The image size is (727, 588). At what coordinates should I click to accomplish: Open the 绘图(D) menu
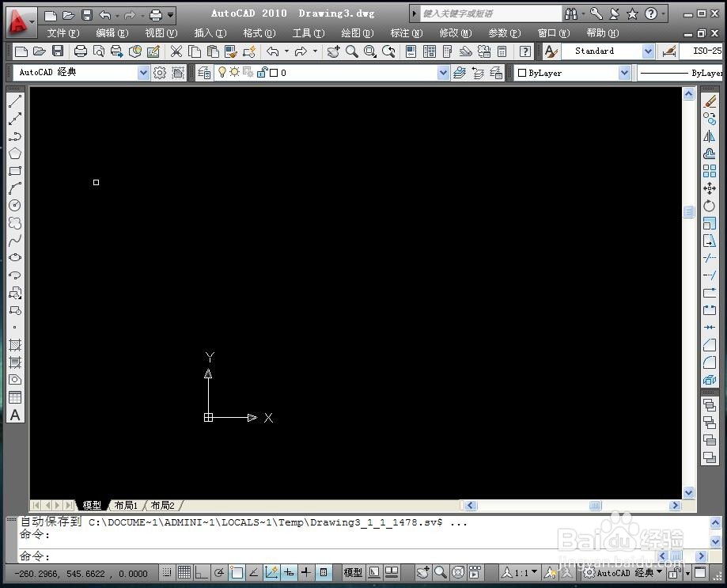click(357, 33)
